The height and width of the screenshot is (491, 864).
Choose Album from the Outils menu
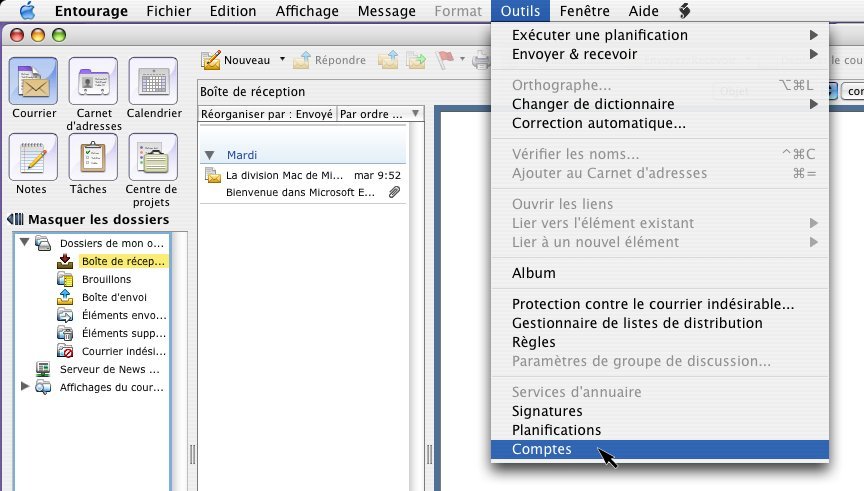660,273
